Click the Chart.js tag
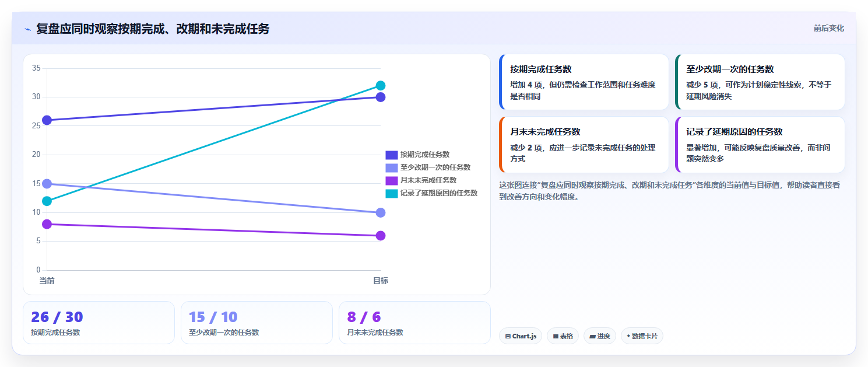 click(x=521, y=336)
